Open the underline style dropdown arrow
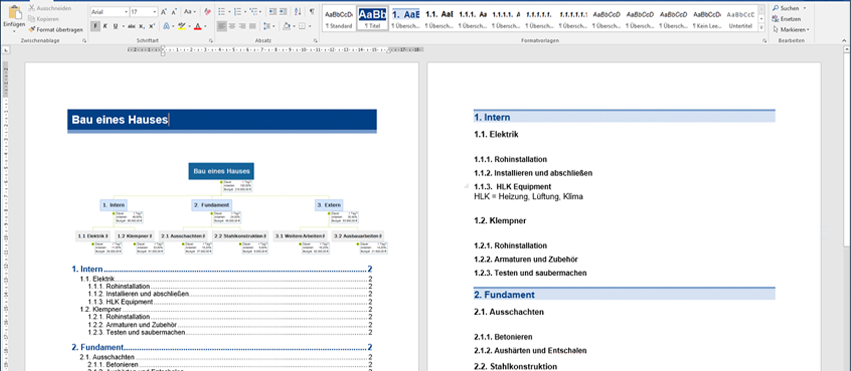This screenshot has height=371, width=851. [x=123, y=26]
